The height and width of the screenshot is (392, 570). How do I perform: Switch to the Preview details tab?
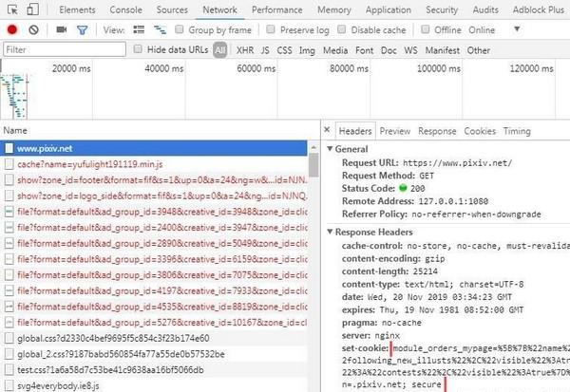pos(395,131)
